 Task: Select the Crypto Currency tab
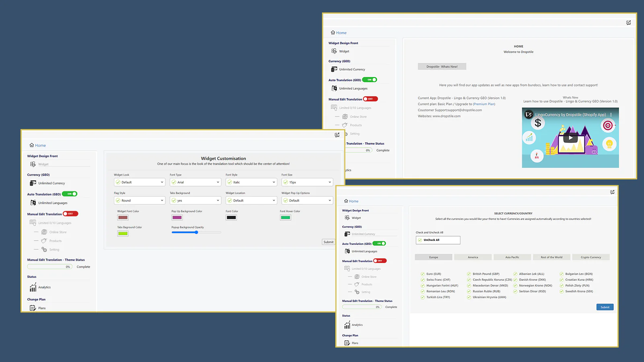[590, 257]
